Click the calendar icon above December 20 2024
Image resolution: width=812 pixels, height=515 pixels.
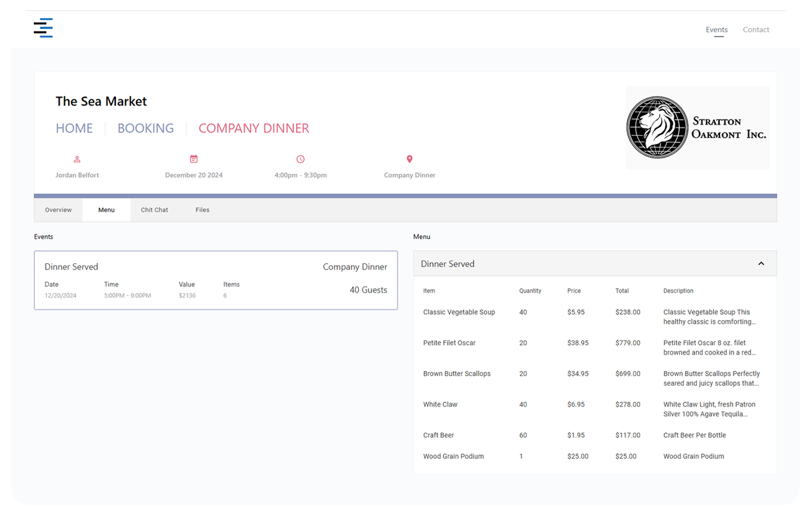(x=194, y=159)
